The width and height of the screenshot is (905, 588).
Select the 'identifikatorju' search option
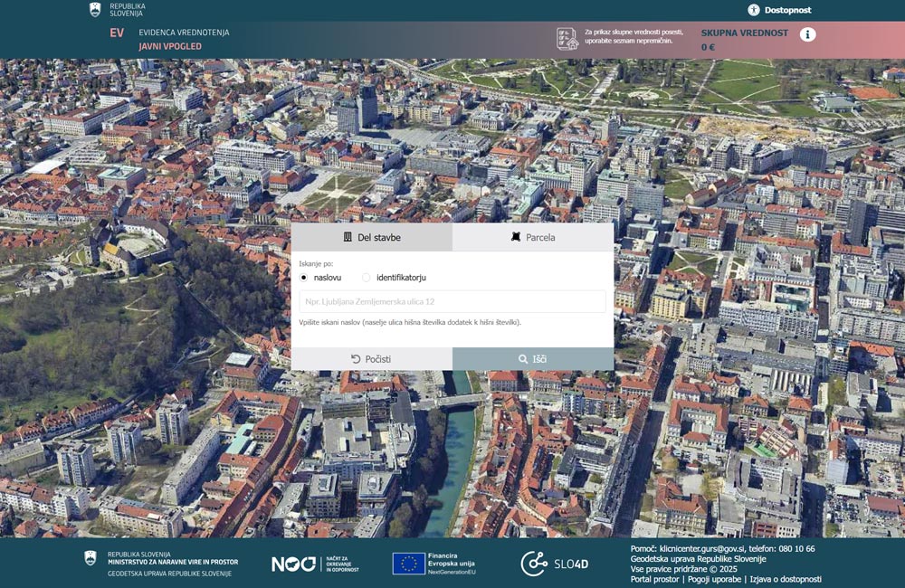[367, 278]
